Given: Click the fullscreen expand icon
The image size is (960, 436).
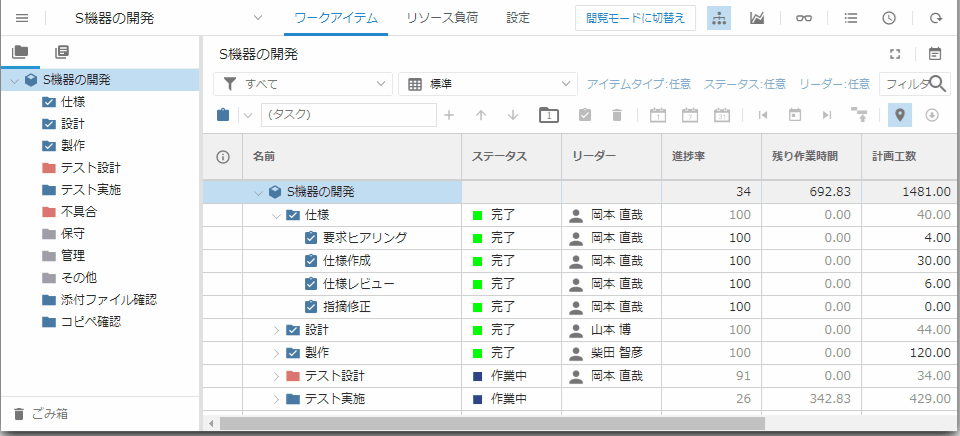Looking at the screenshot, I should (895, 54).
